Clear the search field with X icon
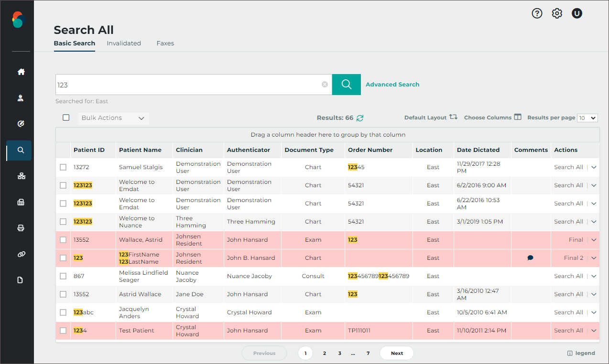 325,85
